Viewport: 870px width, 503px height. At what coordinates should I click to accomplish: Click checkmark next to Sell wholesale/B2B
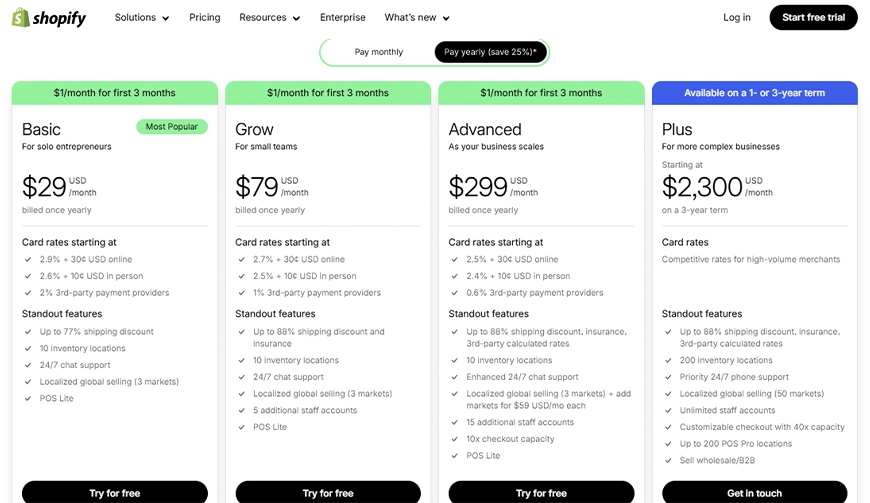pos(668,460)
